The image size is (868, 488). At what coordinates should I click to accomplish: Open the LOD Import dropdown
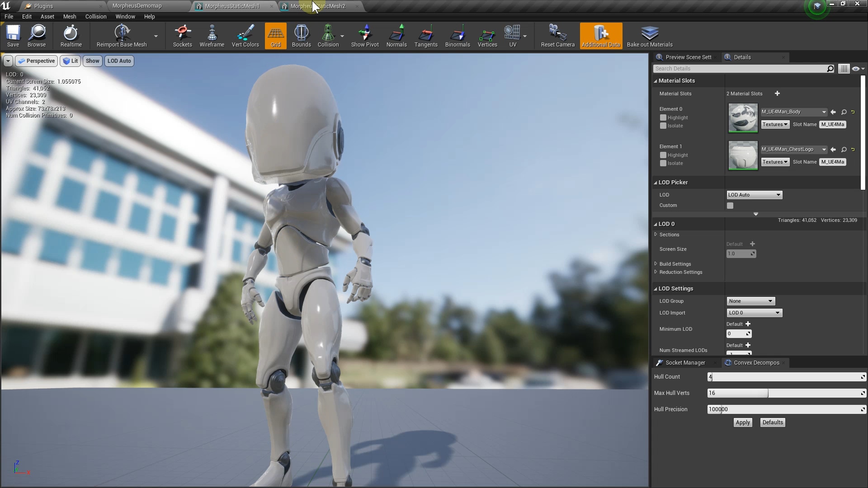tap(754, 312)
